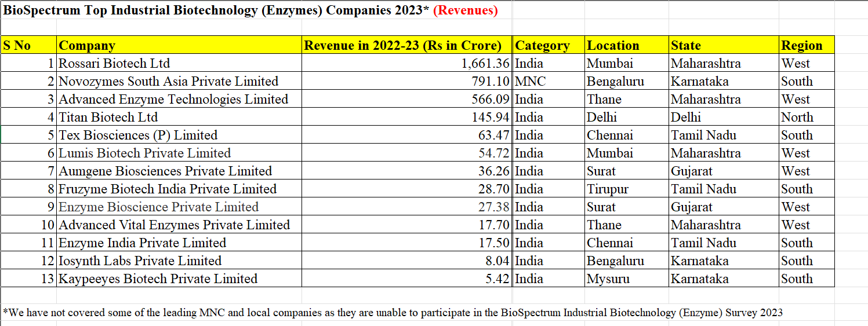
Task: Select the revenue value 17.50
Action: coord(407,243)
